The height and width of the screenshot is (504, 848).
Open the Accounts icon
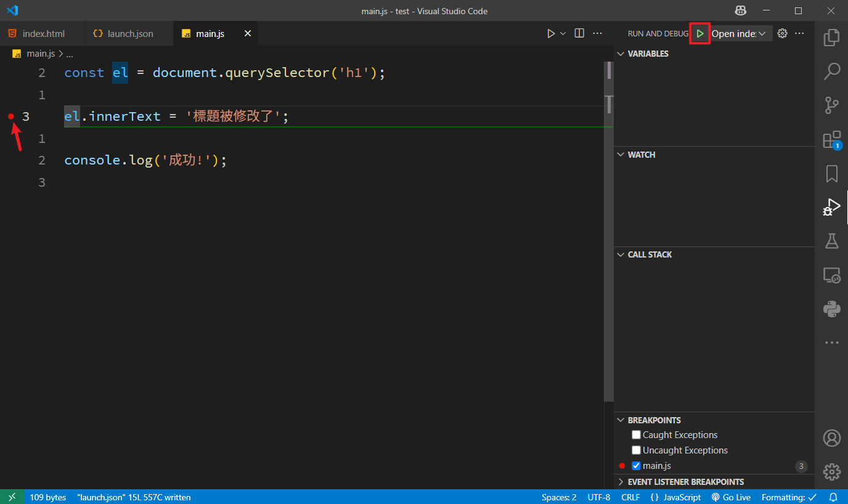(x=831, y=438)
